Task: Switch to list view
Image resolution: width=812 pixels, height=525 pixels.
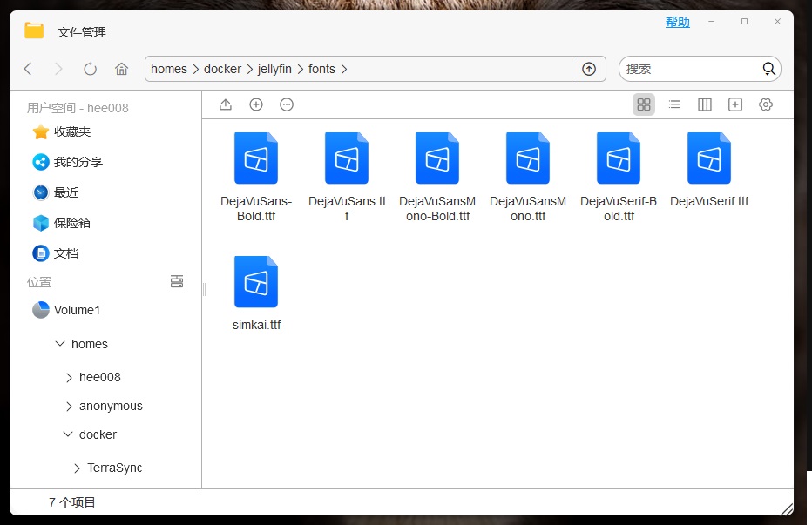Action: point(674,104)
